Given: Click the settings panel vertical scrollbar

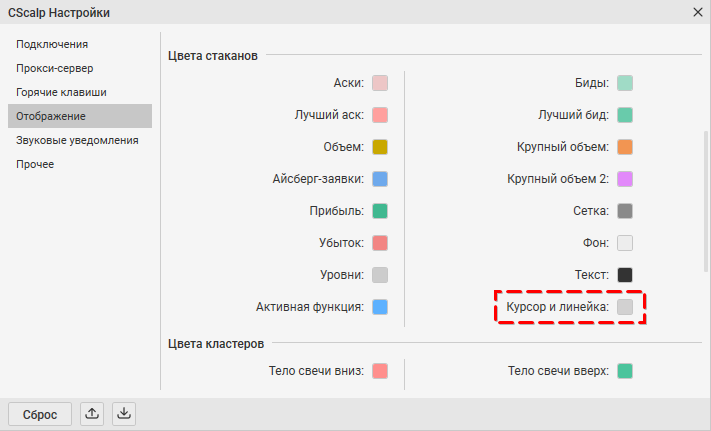Looking at the screenshot, I should pos(706,202).
